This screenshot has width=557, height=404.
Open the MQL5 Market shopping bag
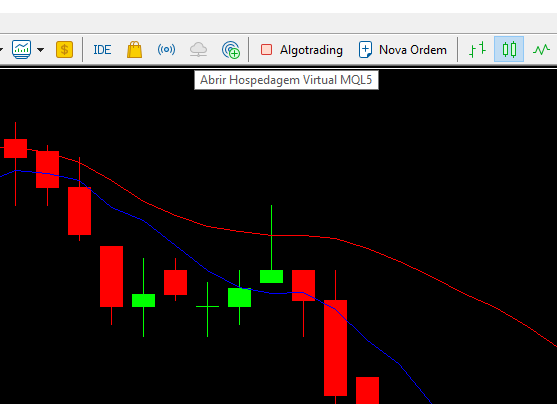point(134,49)
